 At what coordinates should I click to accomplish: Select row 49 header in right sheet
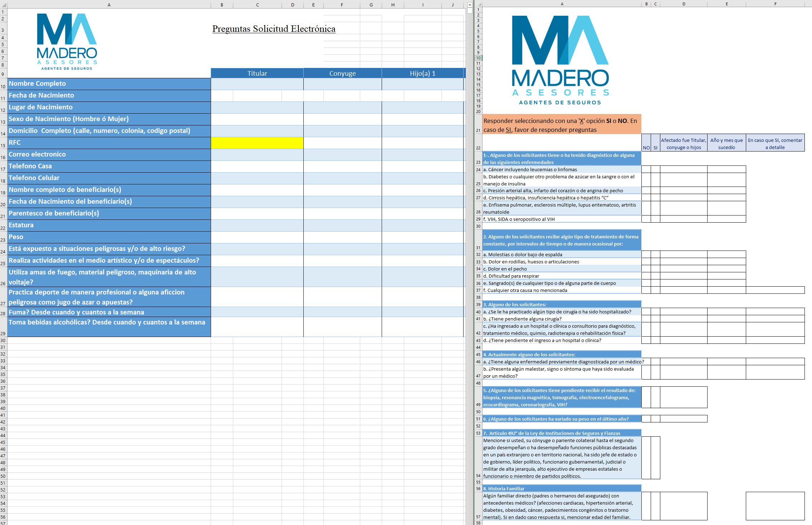coord(478,397)
